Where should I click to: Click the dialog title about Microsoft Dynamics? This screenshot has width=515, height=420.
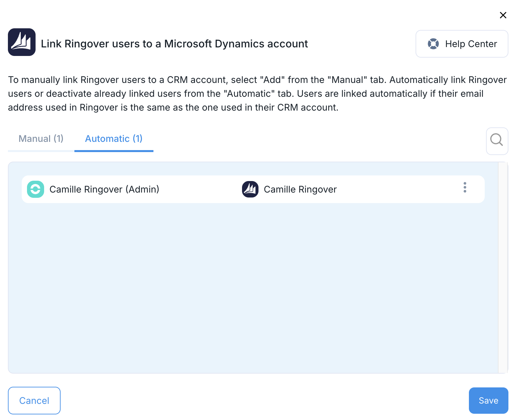174,44
